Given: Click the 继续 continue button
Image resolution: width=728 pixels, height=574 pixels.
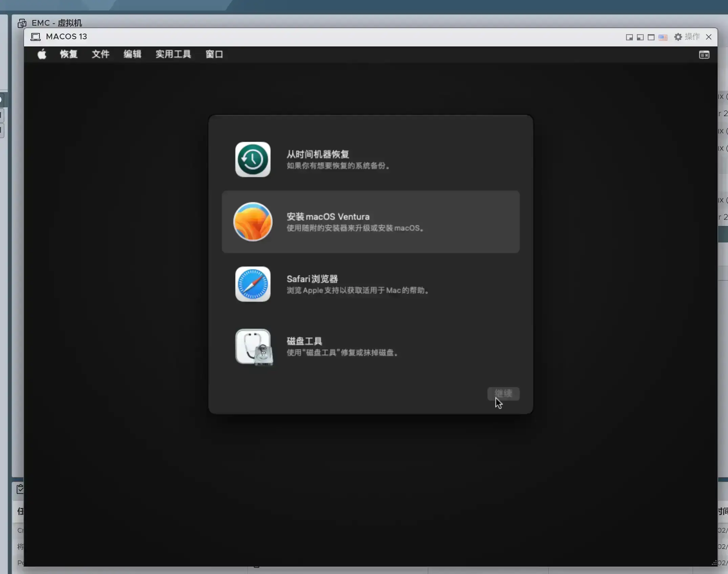Looking at the screenshot, I should click(x=503, y=394).
